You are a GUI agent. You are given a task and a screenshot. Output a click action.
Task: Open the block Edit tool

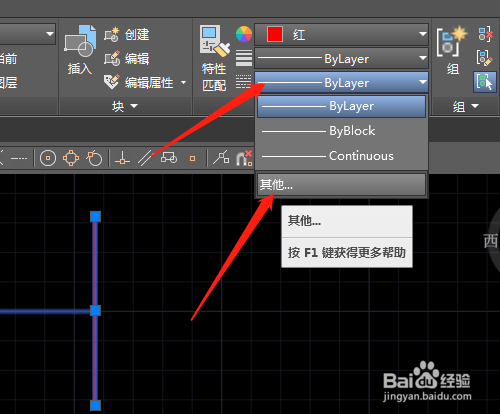click(x=112, y=59)
